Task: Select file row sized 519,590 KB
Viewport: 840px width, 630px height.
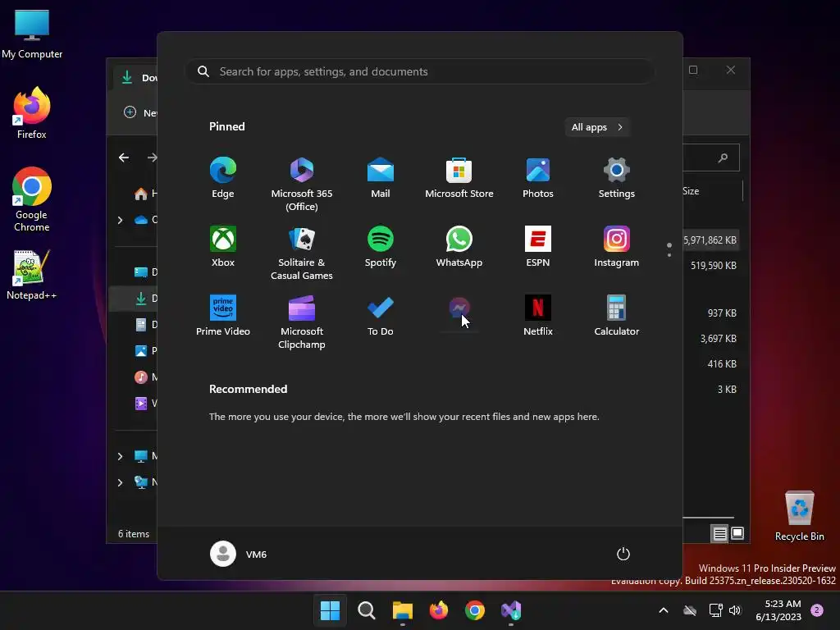Action: point(713,266)
